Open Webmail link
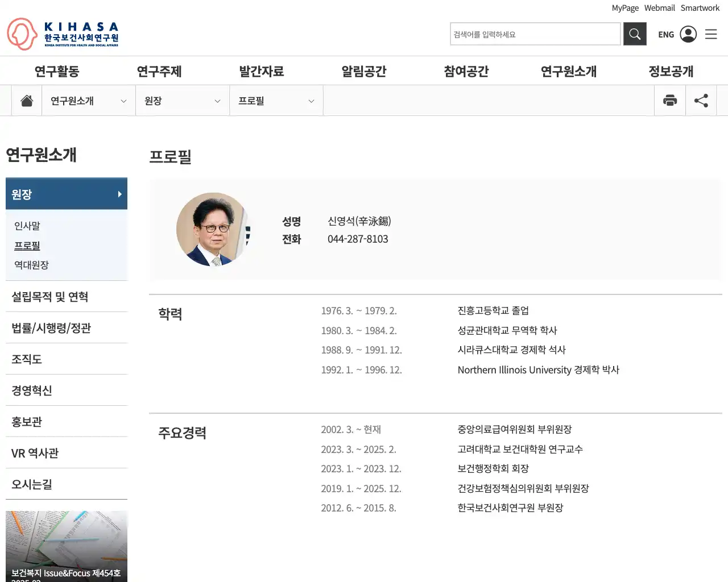Screen dimensions: 728x582 point(659,8)
